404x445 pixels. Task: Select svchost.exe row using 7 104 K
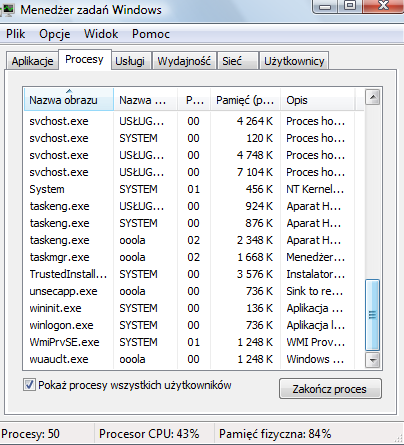(x=193, y=172)
